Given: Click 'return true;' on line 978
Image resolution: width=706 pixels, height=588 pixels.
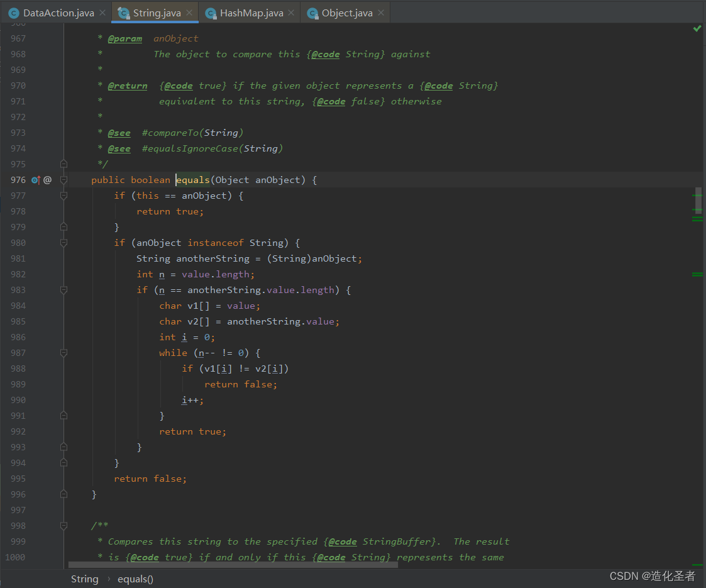Looking at the screenshot, I should click(x=170, y=211).
